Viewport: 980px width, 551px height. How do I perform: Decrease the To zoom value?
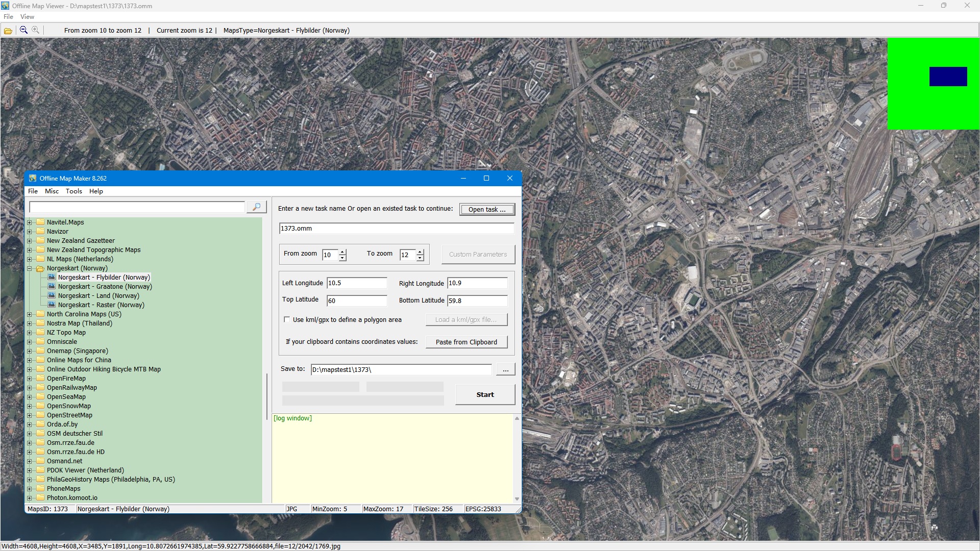point(420,258)
